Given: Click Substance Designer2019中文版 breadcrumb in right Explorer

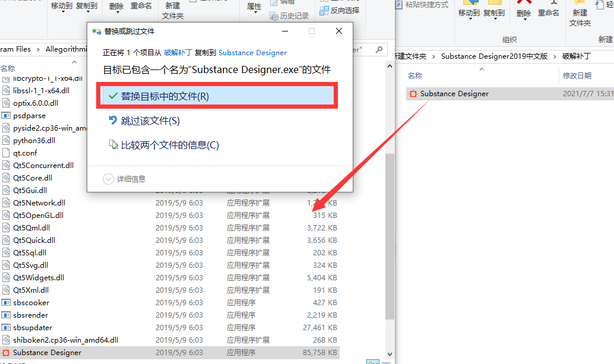Looking at the screenshot, I should tap(494, 56).
